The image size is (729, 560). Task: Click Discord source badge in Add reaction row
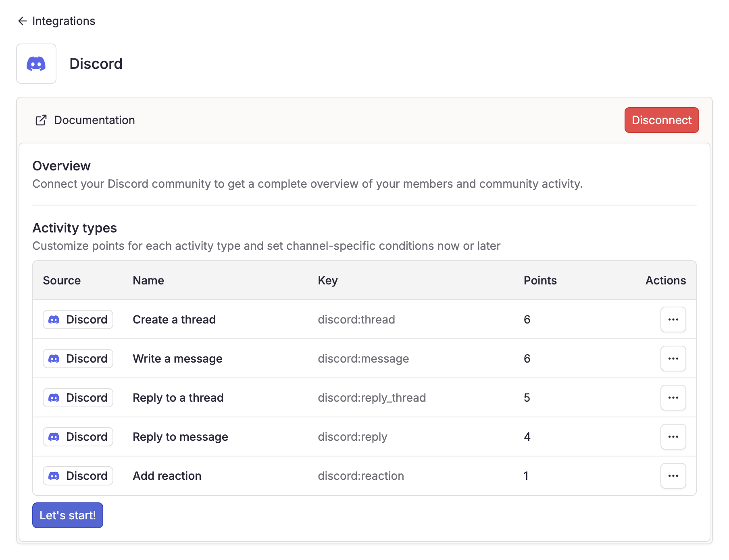pyautogui.click(x=78, y=476)
